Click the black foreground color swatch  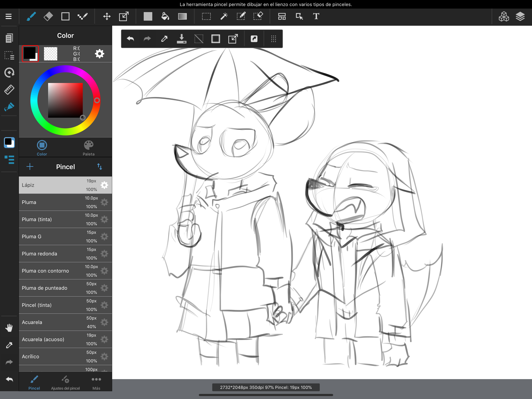[29, 53]
